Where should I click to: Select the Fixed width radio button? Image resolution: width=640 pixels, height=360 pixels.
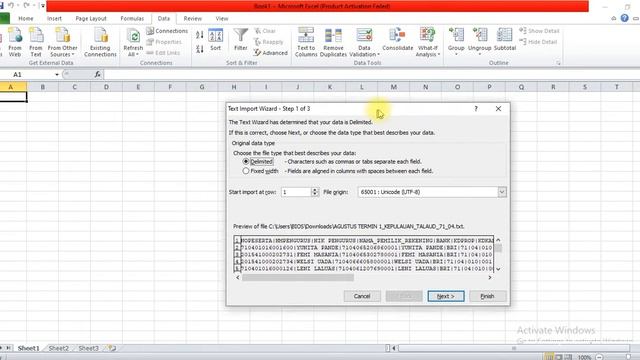pos(246,171)
